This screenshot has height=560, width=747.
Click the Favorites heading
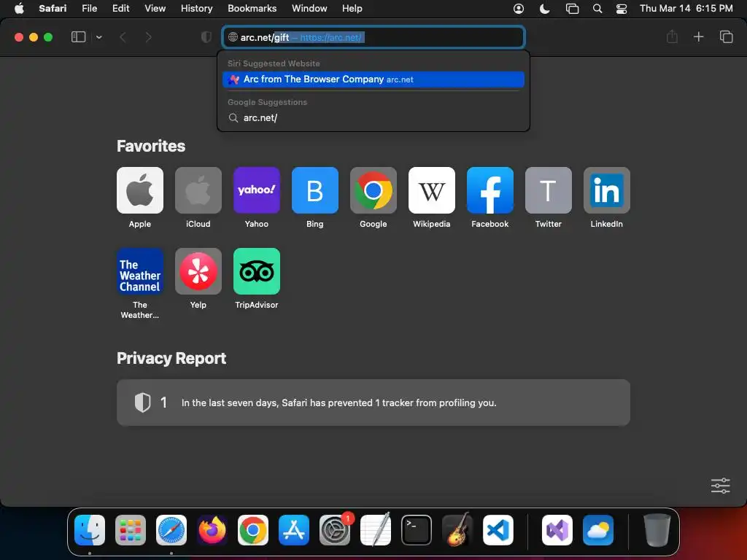coord(151,146)
